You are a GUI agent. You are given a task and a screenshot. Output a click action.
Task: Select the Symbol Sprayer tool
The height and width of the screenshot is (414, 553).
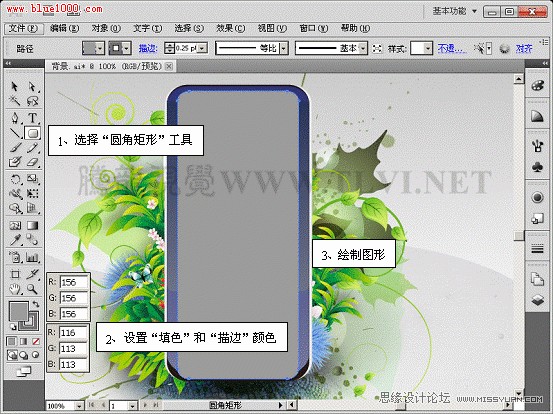(14, 257)
